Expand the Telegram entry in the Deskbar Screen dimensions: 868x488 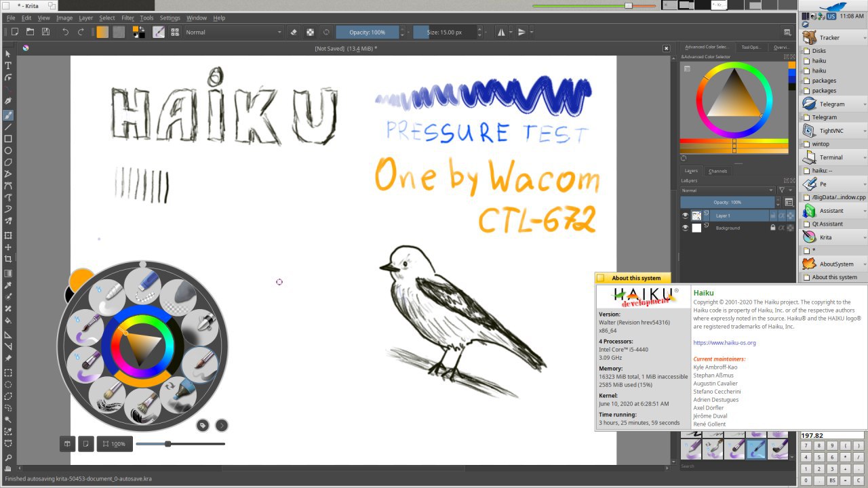click(x=865, y=104)
